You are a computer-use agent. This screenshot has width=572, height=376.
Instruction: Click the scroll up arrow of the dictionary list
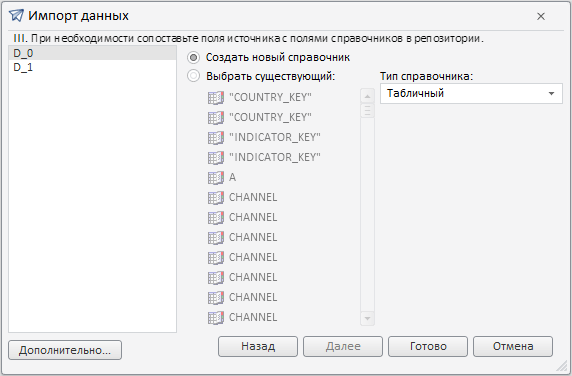tap(367, 96)
